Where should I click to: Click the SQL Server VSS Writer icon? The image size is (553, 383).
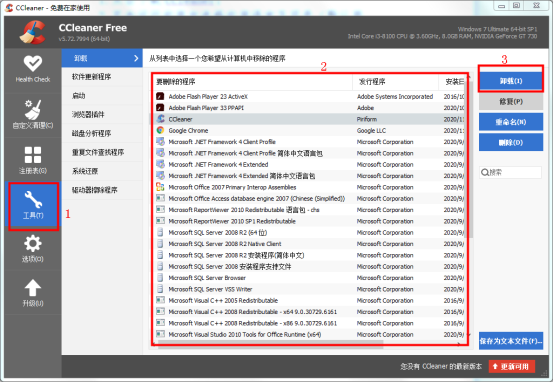tap(160, 289)
